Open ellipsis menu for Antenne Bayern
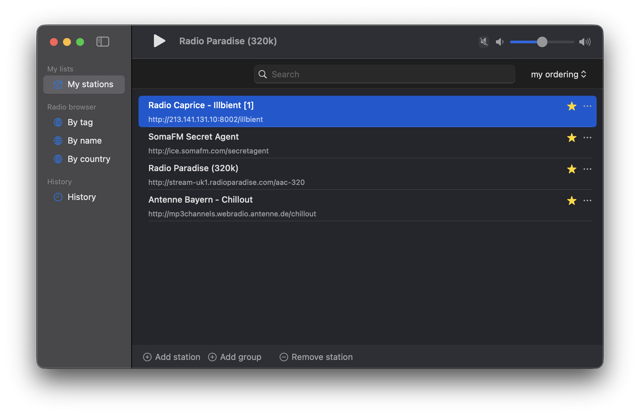Screen dimensions: 640x417 [x=587, y=200]
